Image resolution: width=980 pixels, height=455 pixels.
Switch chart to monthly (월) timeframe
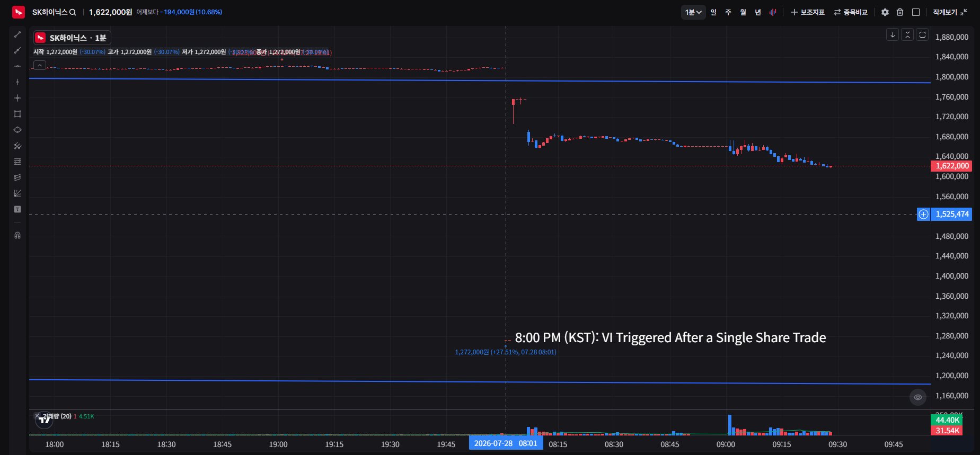tap(743, 12)
